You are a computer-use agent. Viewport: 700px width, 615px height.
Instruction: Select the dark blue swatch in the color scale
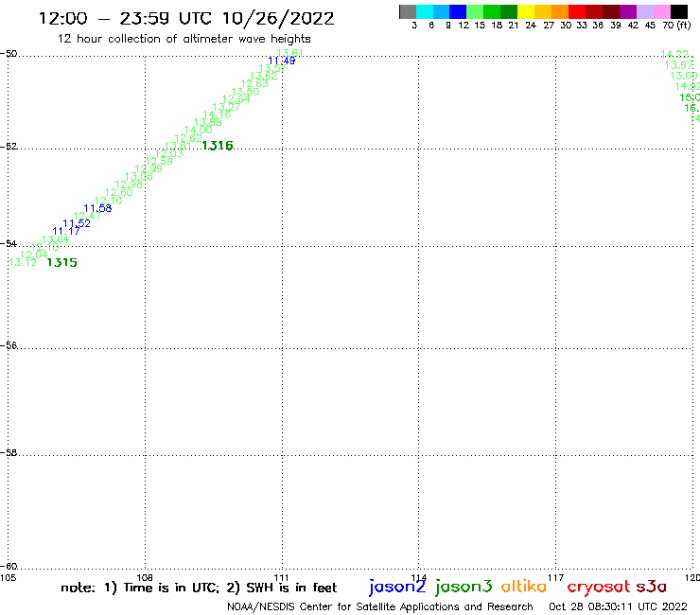click(x=459, y=11)
